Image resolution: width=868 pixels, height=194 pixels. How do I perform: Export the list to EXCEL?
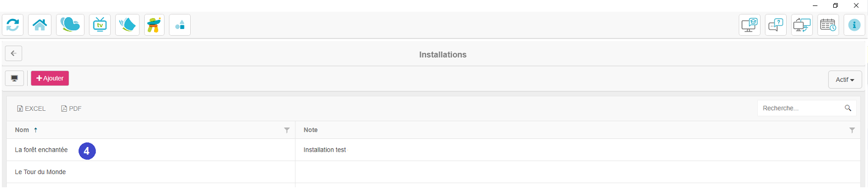31,108
